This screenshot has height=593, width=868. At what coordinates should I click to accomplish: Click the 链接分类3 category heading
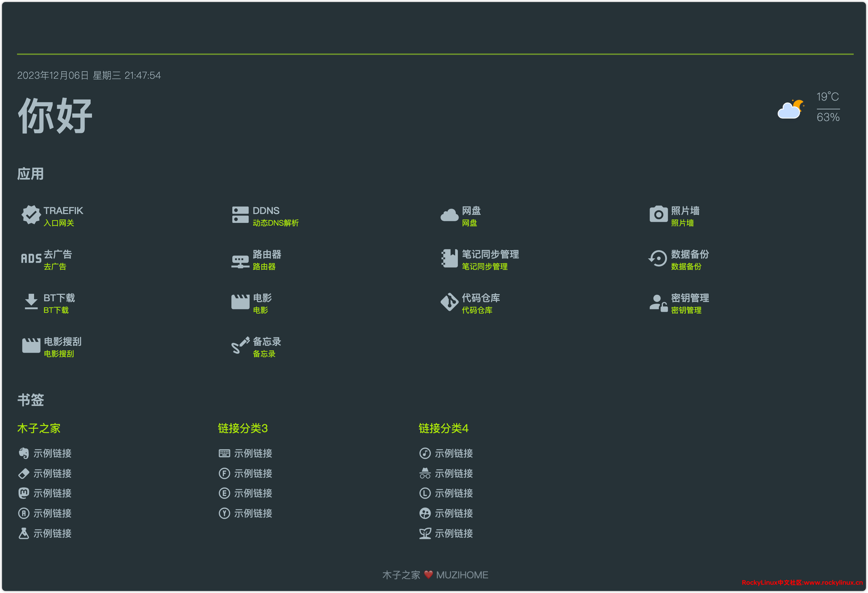(x=243, y=428)
